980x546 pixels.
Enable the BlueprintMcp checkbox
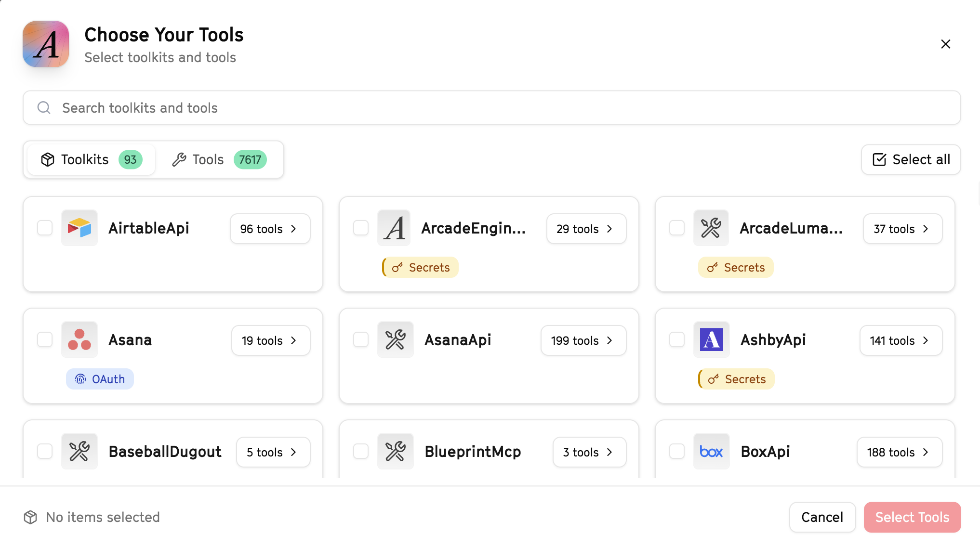(360, 451)
